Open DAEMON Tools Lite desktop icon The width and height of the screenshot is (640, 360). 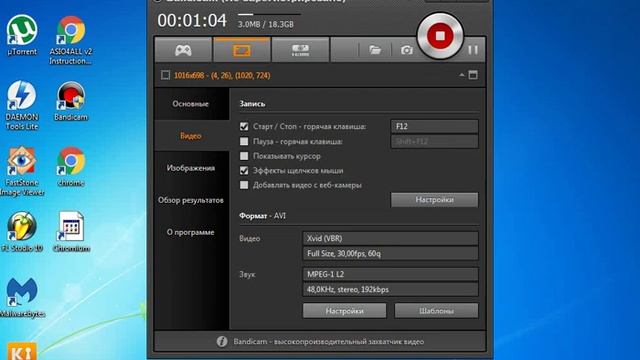[x=22, y=105]
